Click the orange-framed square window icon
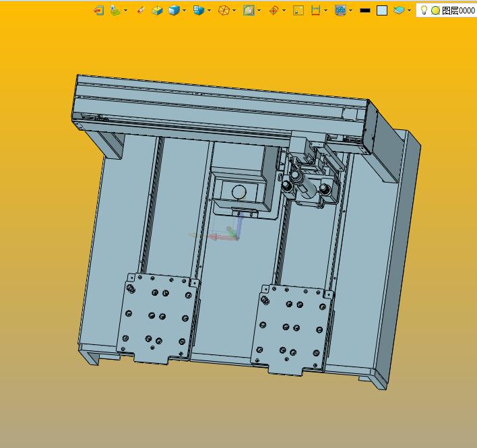 pos(298,11)
